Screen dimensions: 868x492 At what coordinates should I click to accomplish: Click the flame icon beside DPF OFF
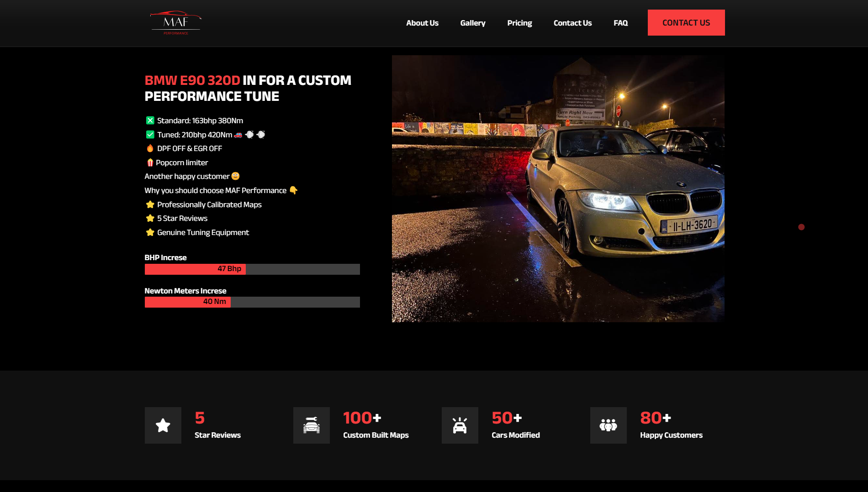click(150, 148)
